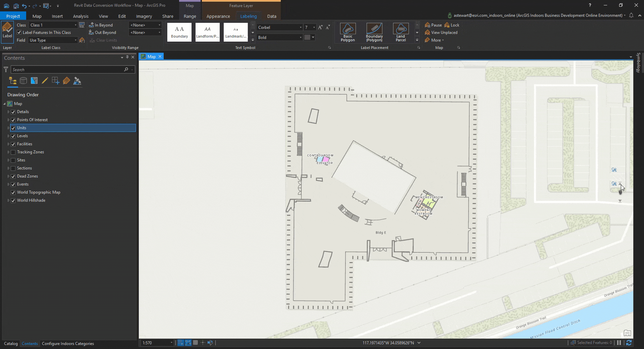Open the text symbol color swatch
This screenshot has width=644, height=349.
308,37
